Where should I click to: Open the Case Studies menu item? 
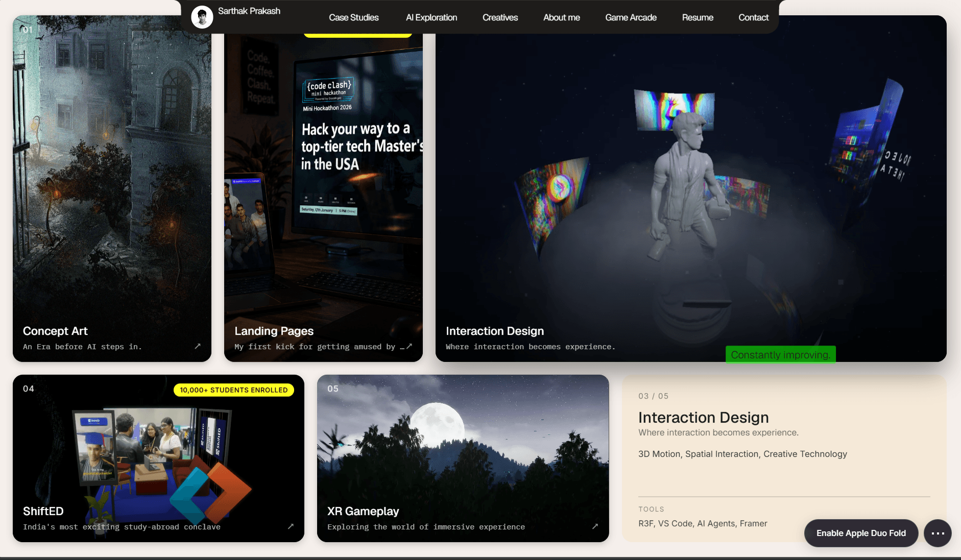pyautogui.click(x=354, y=17)
